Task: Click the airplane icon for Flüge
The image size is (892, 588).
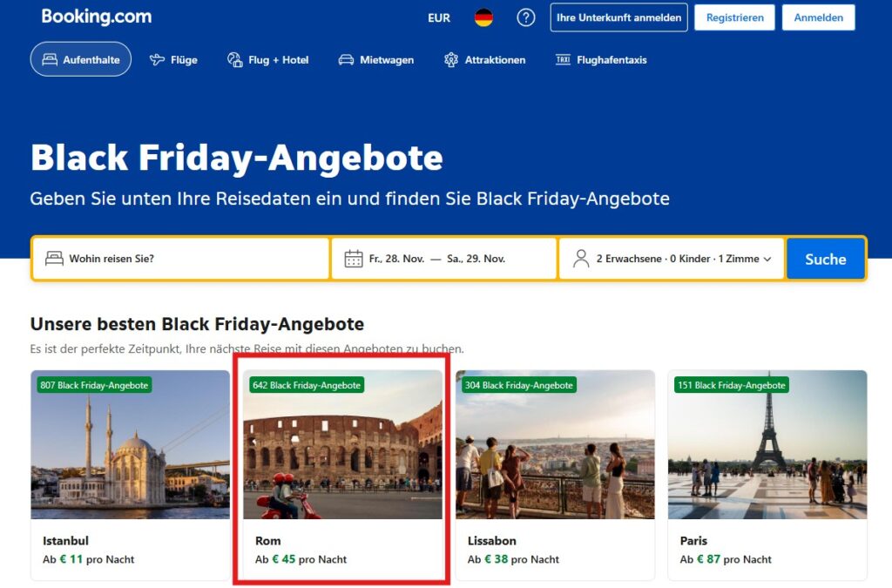Action: coord(157,60)
